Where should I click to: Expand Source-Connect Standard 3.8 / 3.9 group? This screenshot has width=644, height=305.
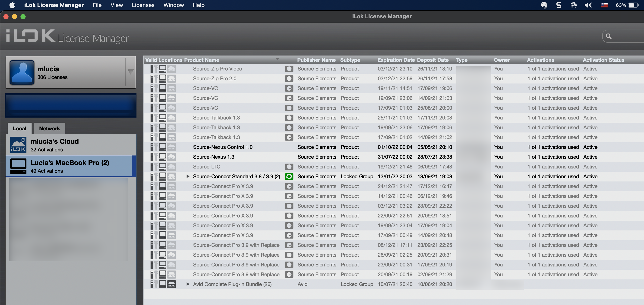click(188, 177)
